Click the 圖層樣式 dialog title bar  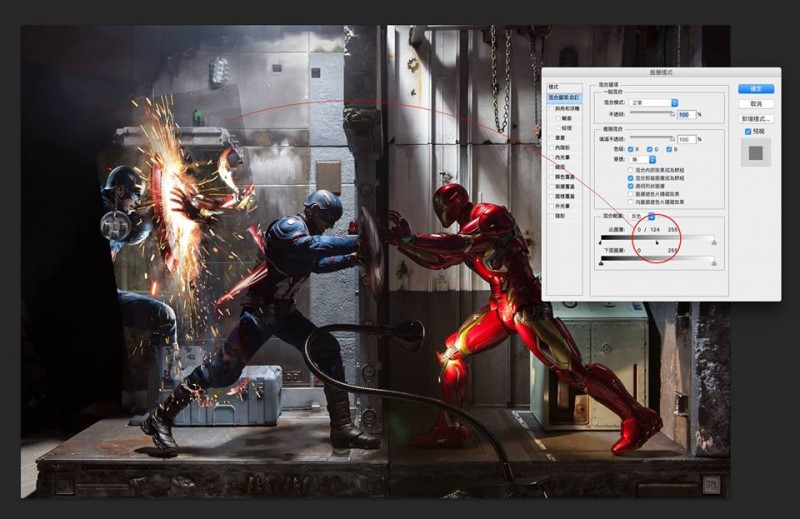coord(661,72)
